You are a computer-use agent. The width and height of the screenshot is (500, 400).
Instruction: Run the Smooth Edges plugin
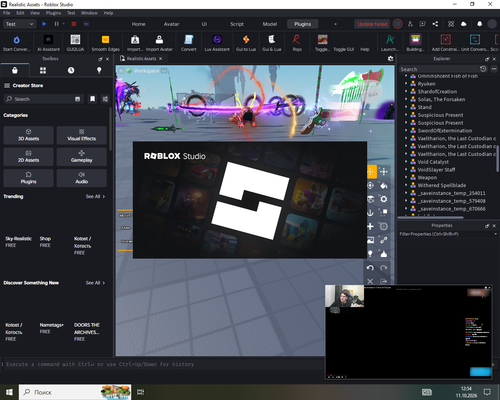(x=105, y=43)
